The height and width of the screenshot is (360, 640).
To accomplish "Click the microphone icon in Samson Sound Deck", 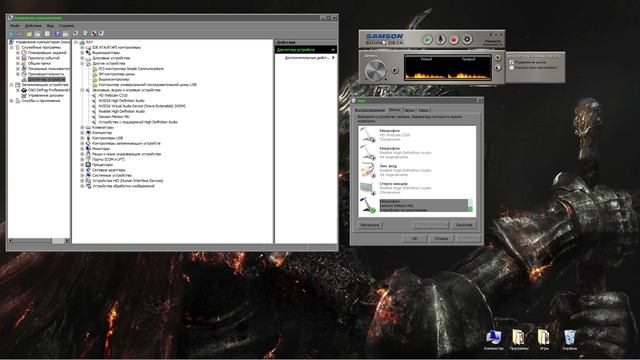I will point(440,40).
